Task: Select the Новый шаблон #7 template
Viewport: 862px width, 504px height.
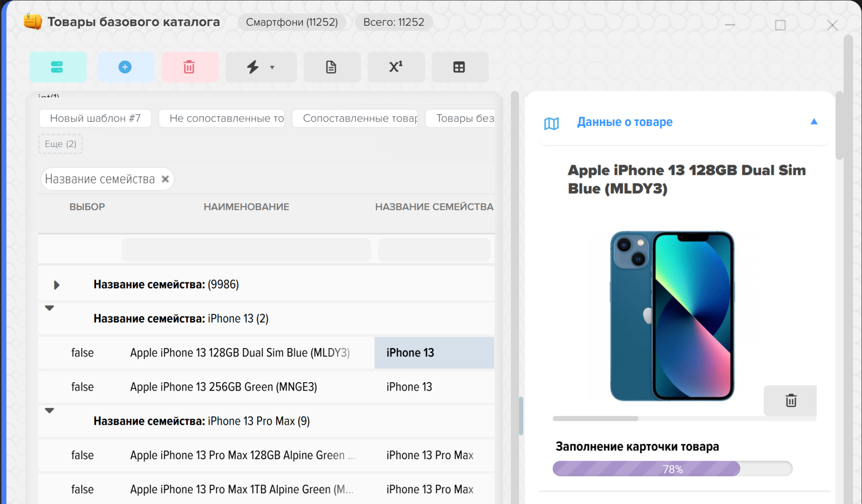Action: click(95, 118)
